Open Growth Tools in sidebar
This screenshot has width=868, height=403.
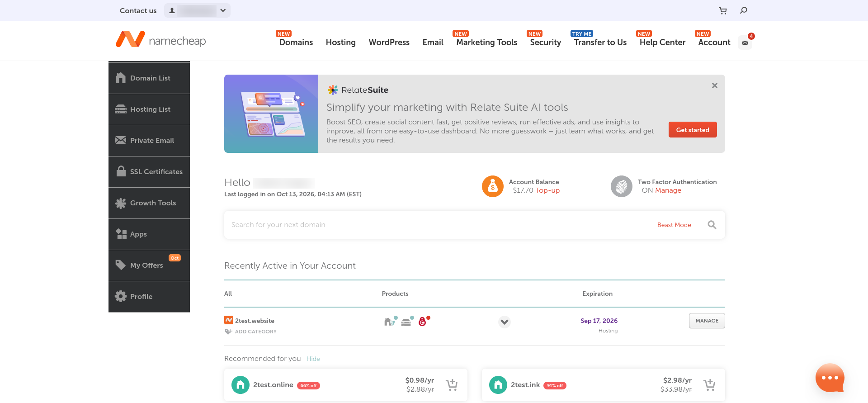149,203
